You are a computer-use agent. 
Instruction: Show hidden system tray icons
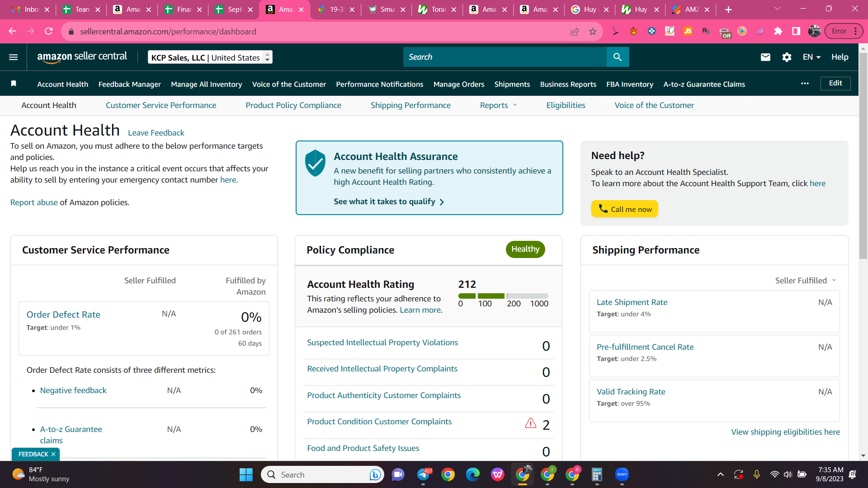tap(721, 474)
